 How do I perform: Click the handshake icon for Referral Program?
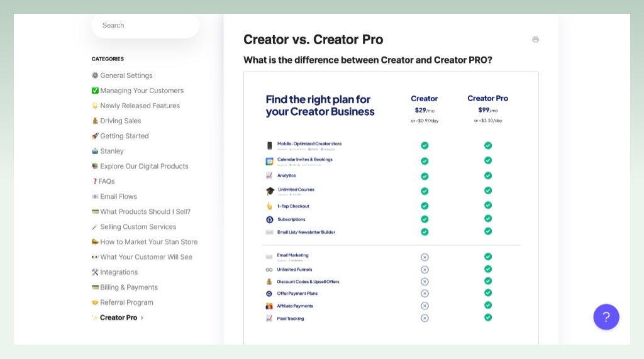pyautogui.click(x=95, y=302)
